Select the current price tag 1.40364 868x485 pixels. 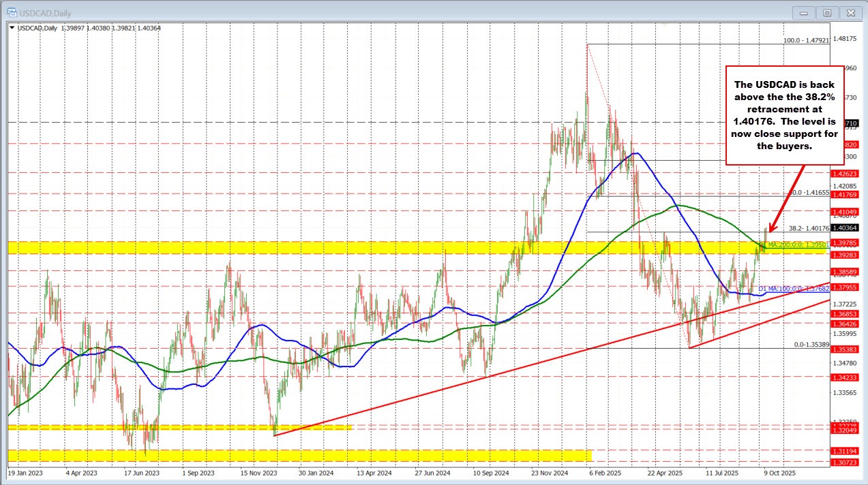click(x=844, y=229)
